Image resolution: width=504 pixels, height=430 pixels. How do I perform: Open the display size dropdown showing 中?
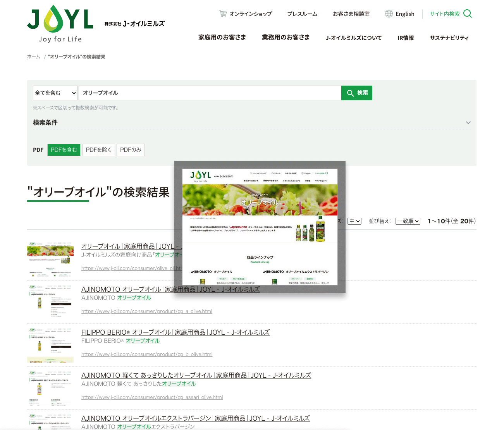coord(354,221)
